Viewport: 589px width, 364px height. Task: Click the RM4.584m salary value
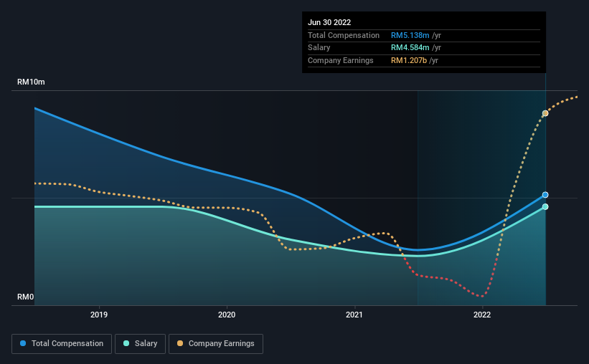pyautogui.click(x=410, y=48)
